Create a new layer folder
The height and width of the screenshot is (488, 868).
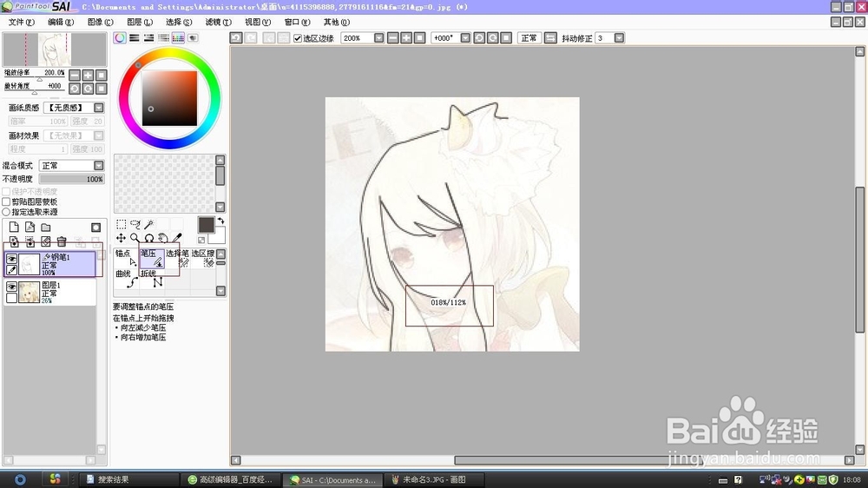point(46,228)
